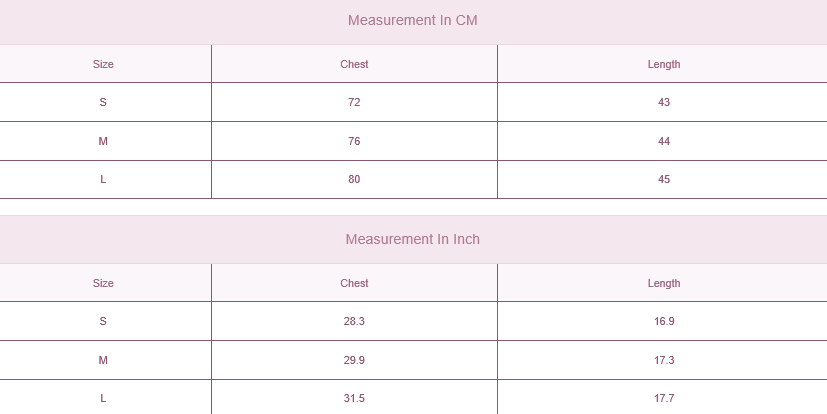The image size is (827, 414).
Task: Click Size column header in Inch table
Action: (x=103, y=283)
